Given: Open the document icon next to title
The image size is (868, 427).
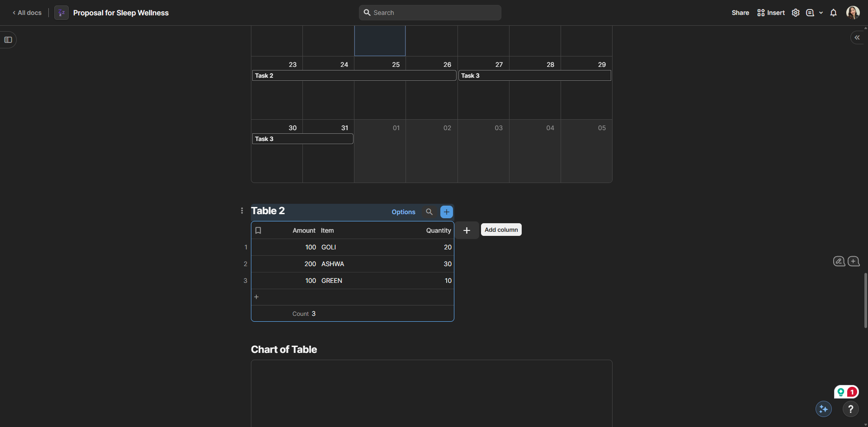Looking at the screenshot, I should tap(61, 13).
